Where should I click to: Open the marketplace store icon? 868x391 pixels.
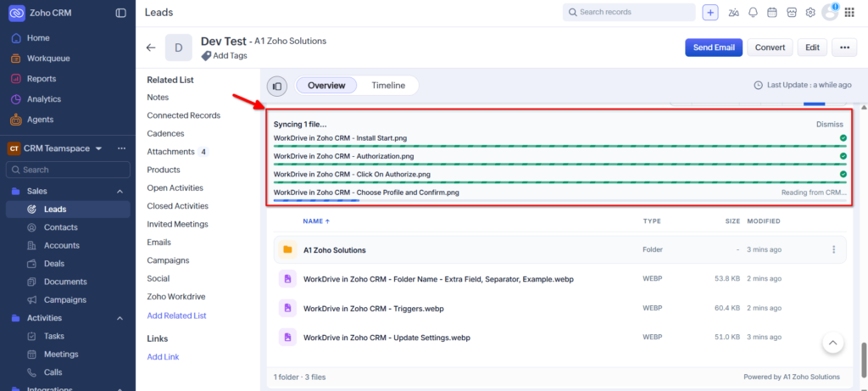(792, 13)
